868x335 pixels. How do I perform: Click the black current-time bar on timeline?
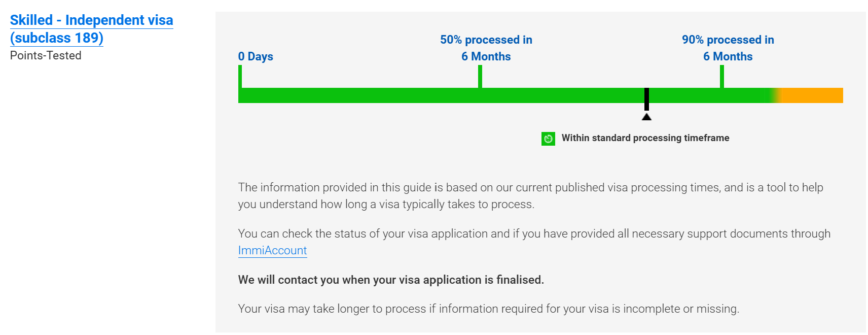point(646,99)
